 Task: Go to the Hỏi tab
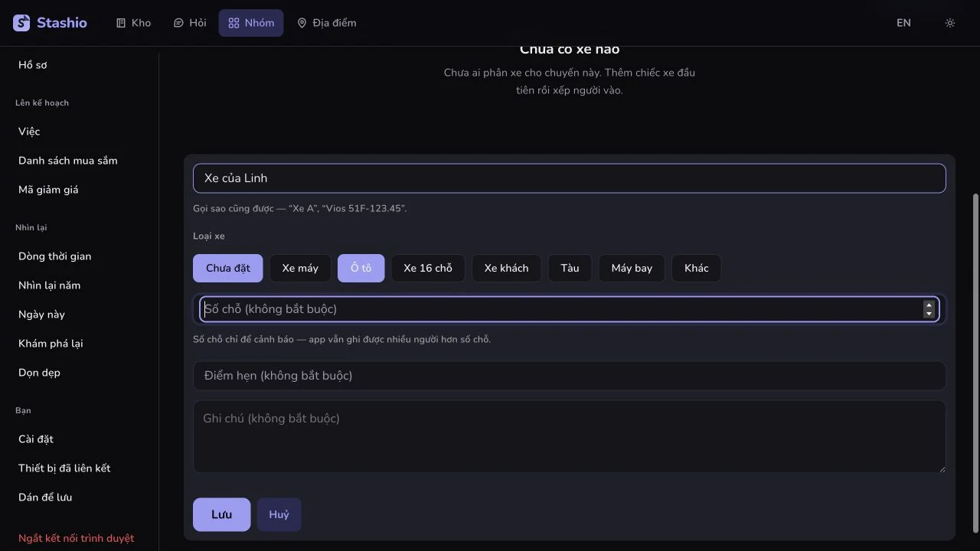pyautogui.click(x=190, y=23)
